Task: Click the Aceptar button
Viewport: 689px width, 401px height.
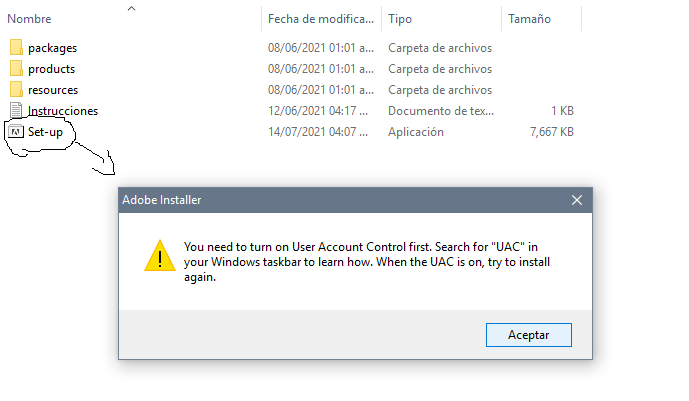Action: click(529, 335)
